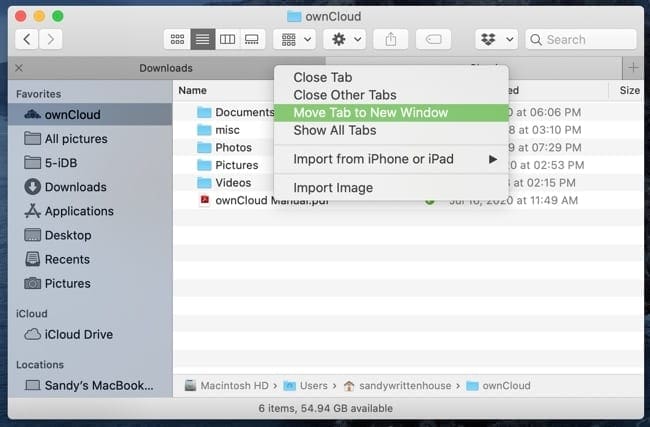Open All pictures in the sidebar
This screenshot has width=650, height=427.
click(90, 138)
